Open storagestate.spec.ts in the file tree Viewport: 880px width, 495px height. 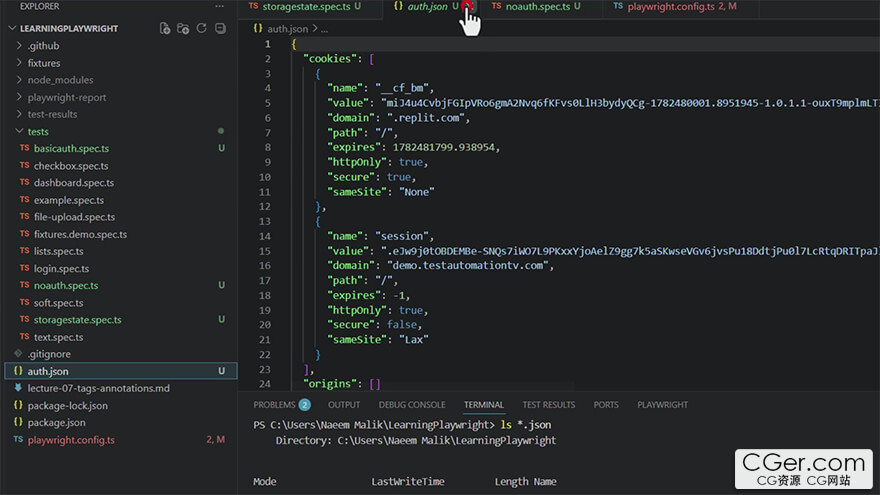77,319
